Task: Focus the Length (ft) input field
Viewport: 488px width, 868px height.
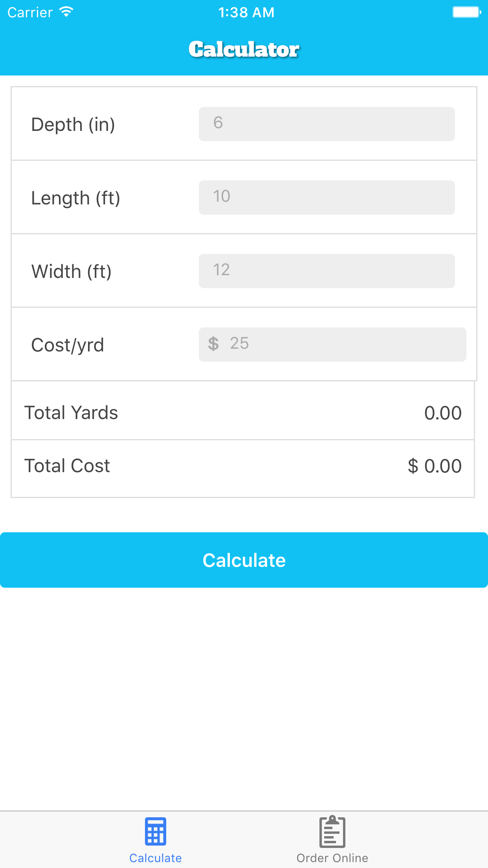Action: coord(327,197)
